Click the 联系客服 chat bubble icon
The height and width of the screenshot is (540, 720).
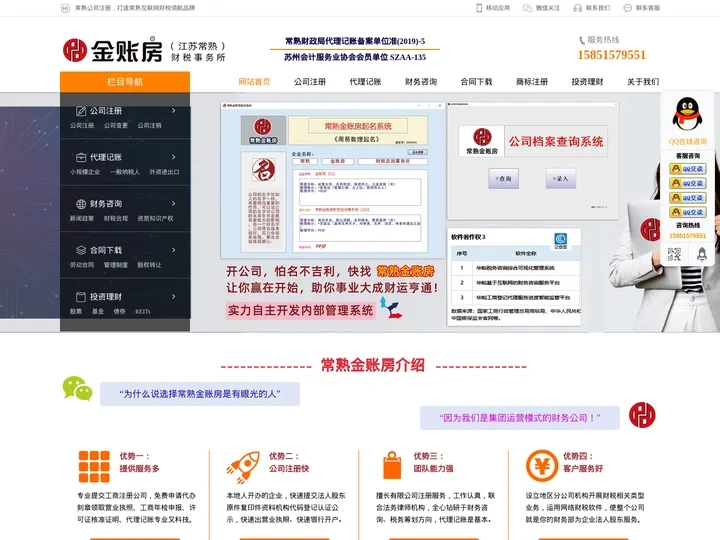click(627, 8)
